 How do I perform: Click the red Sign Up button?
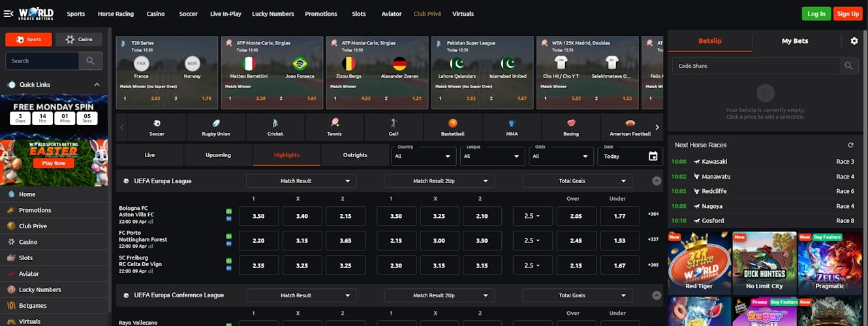pyautogui.click(x=848, y=14)
